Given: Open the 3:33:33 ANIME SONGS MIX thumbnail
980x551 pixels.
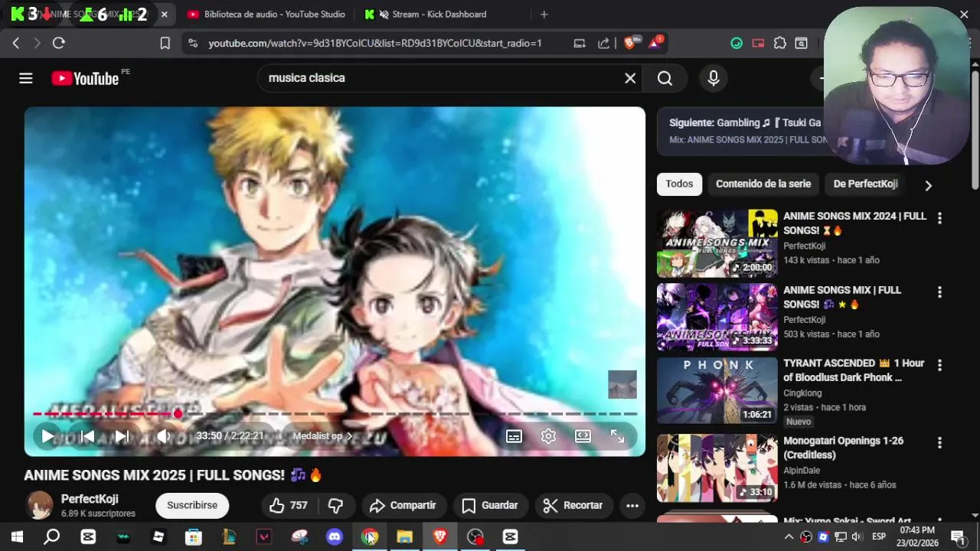Looking at the screenshot, I should tap(717, 318).
